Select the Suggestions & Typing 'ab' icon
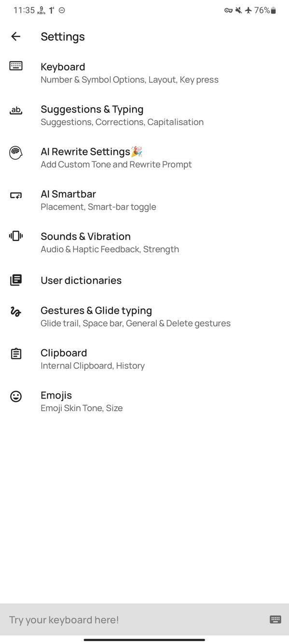Screen dimensions: 289x644 pos(16,110)
